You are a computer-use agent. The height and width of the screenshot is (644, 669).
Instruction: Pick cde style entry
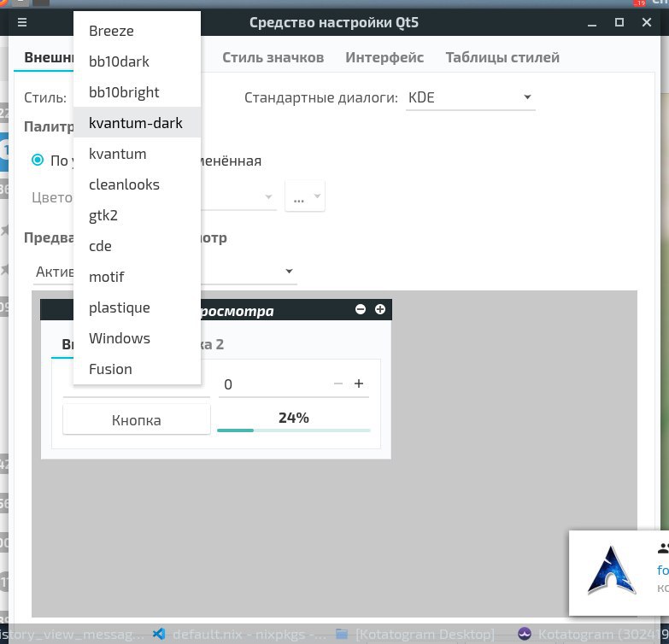point(137,246)
